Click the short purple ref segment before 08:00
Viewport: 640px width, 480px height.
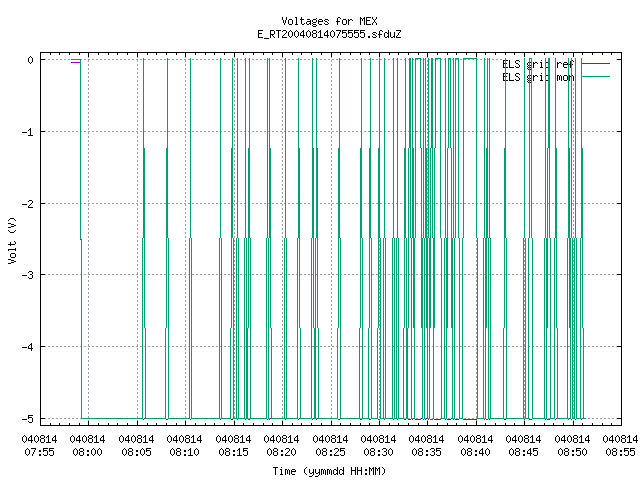tap(76, 62)
